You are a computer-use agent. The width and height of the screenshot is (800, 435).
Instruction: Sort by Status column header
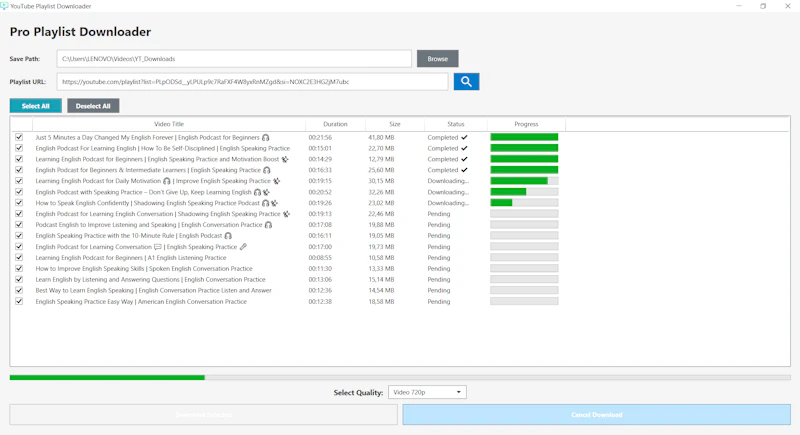(x=456, y=124)
